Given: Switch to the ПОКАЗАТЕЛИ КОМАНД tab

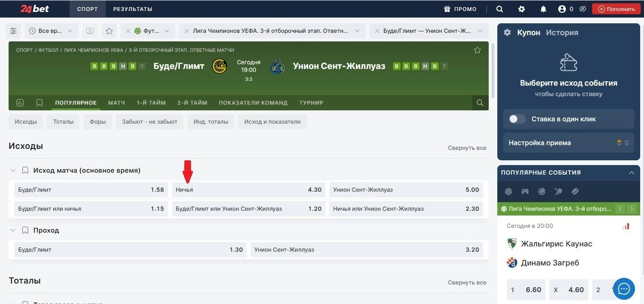Looking at the screenshot, I should [x=253, y=103].
